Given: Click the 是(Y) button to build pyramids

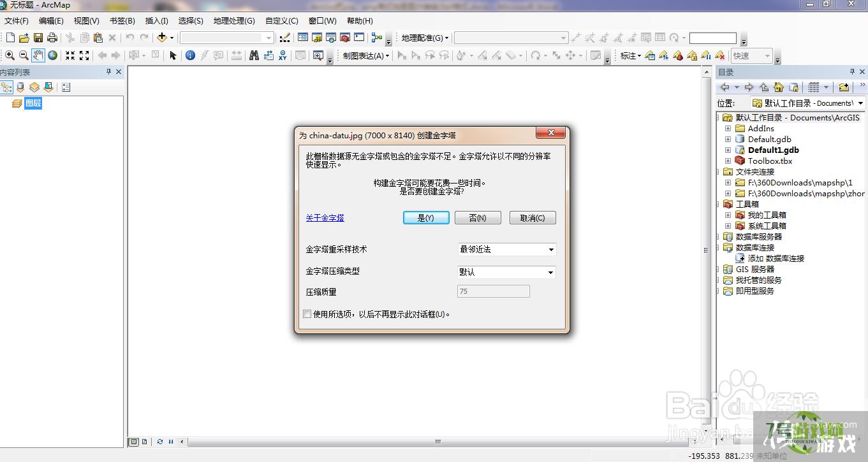Looking at the screenshot, I should 426,218.
